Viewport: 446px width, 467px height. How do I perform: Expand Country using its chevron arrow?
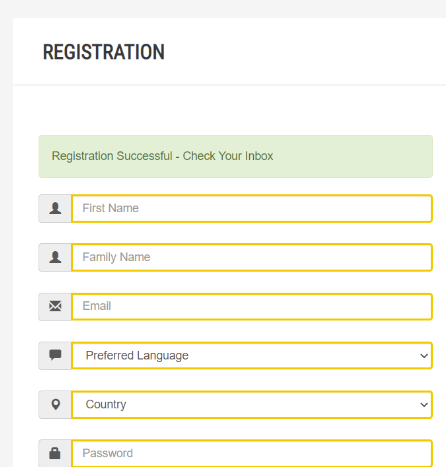[424, 405]
